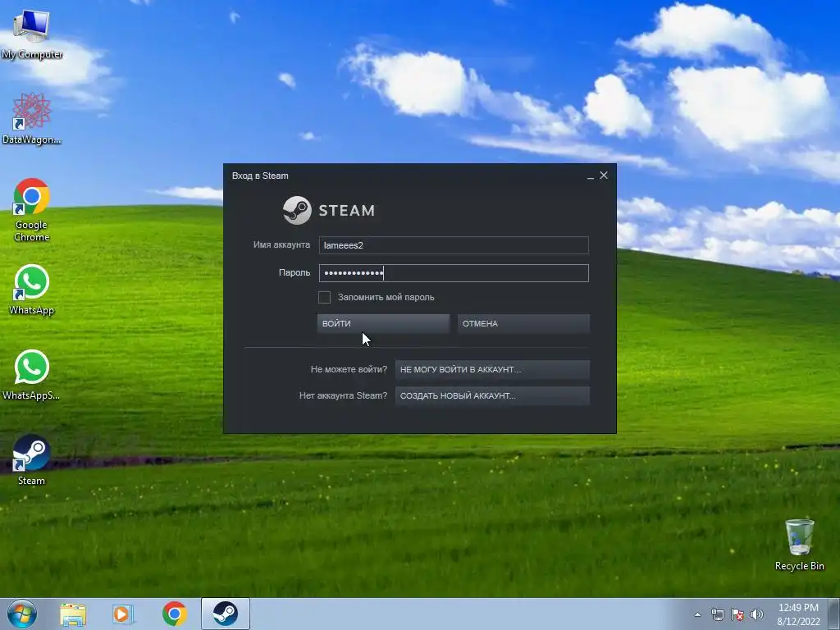Click НЕ МОГУ ВОЙТИ В АККАУНТ button
This screenshot has width=840, height=630.
point(492,370)
